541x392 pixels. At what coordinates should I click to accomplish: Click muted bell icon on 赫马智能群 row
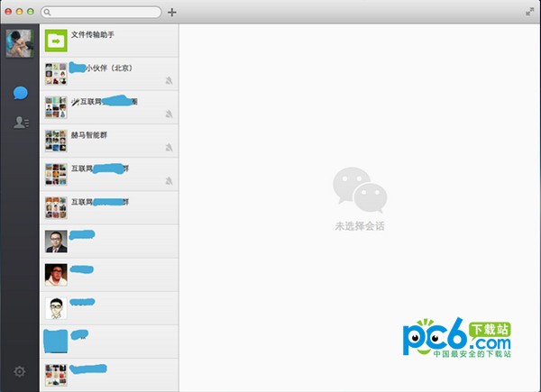click(170, 148)
